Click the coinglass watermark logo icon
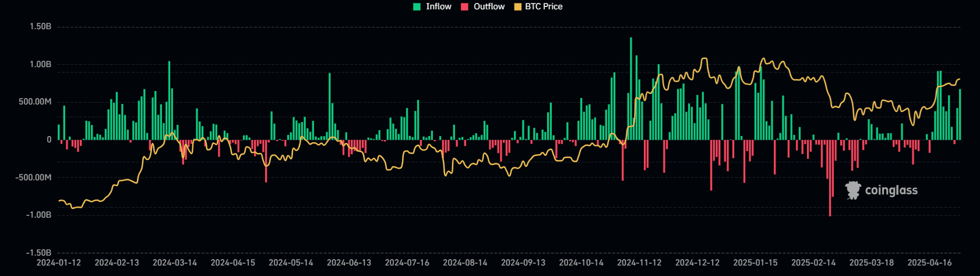Viewport: 980px width, 276px height. [x=853, y=190]
